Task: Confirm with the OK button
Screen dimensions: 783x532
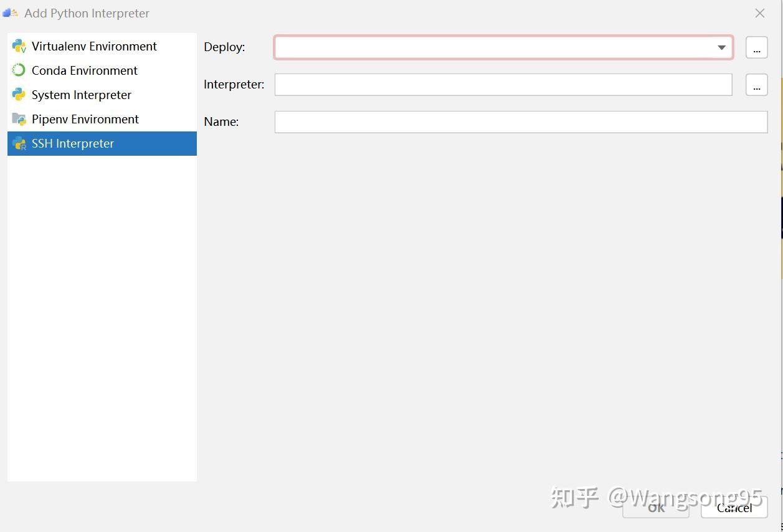Action: 656,508
